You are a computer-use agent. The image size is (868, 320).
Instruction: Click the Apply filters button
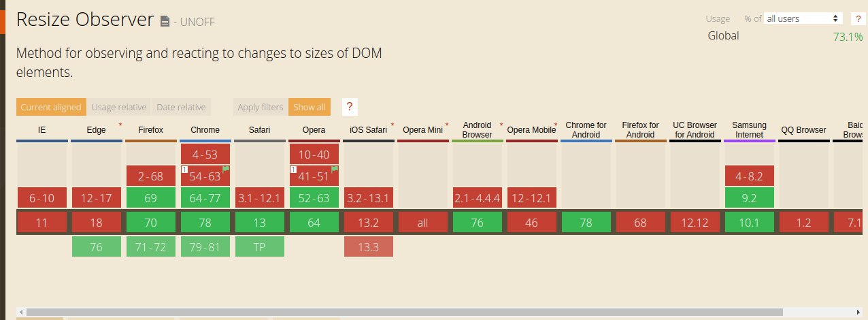pyautogui.click(x=261, y=107)
